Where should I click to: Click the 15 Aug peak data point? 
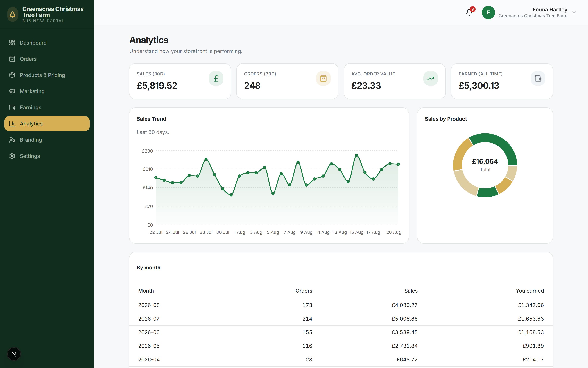(x=356, y=155)
